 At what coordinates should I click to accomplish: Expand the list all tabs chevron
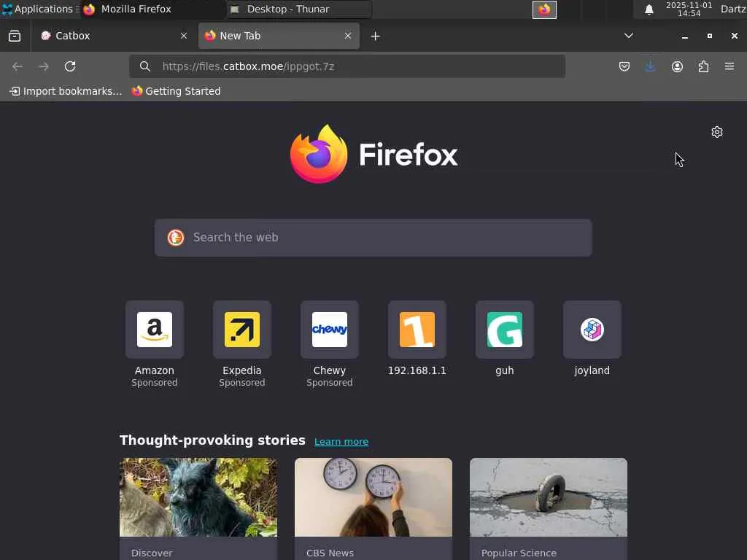click(629, 36)
